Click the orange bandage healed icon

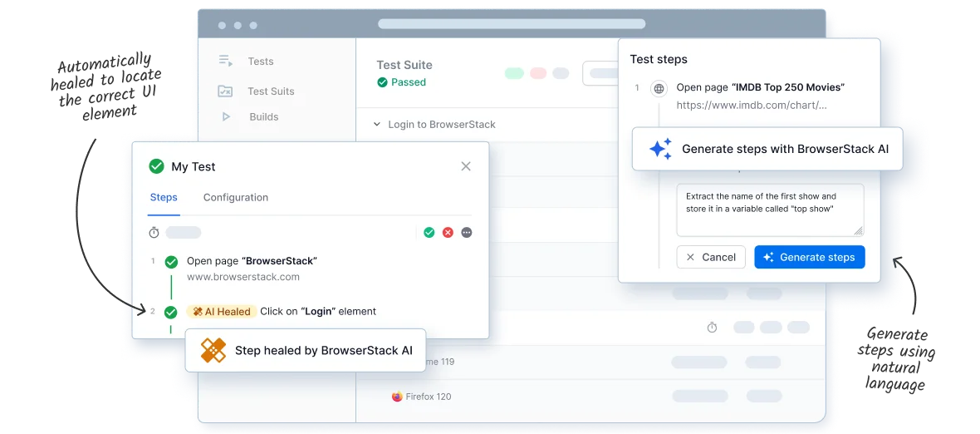[213, 350]
